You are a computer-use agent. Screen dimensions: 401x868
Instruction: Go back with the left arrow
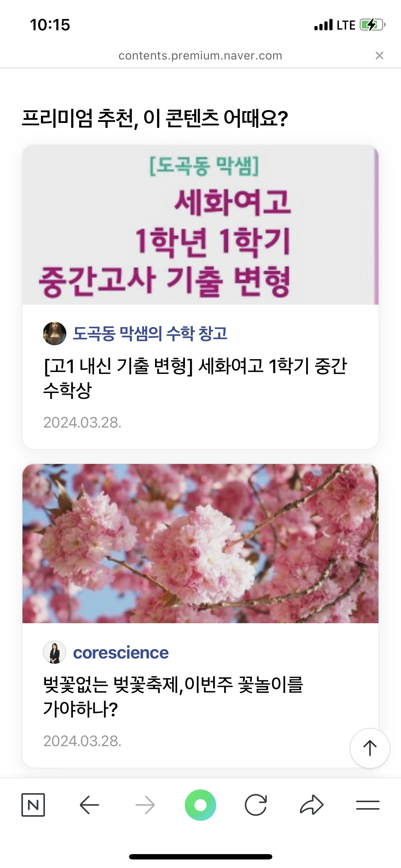click(x=89, y=805)
